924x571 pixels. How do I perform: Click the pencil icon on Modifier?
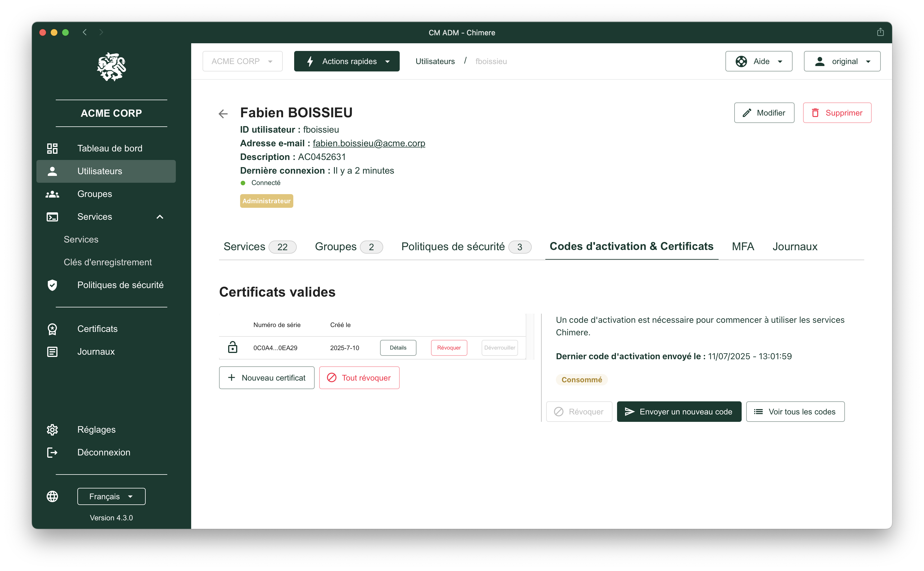click(x=746, y=112)
